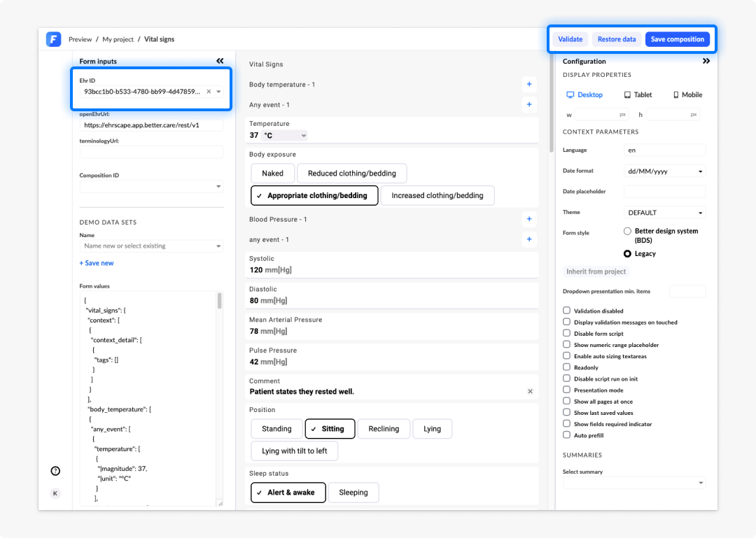Collapse the Configuration panel
This screenshot has height=538, width=756.
coord(706,61)
